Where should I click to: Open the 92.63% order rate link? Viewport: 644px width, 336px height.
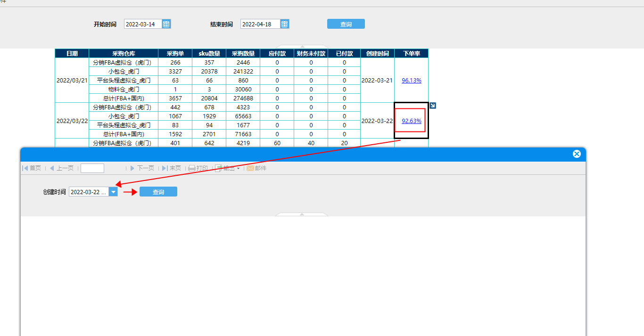(x=412, y=121)
